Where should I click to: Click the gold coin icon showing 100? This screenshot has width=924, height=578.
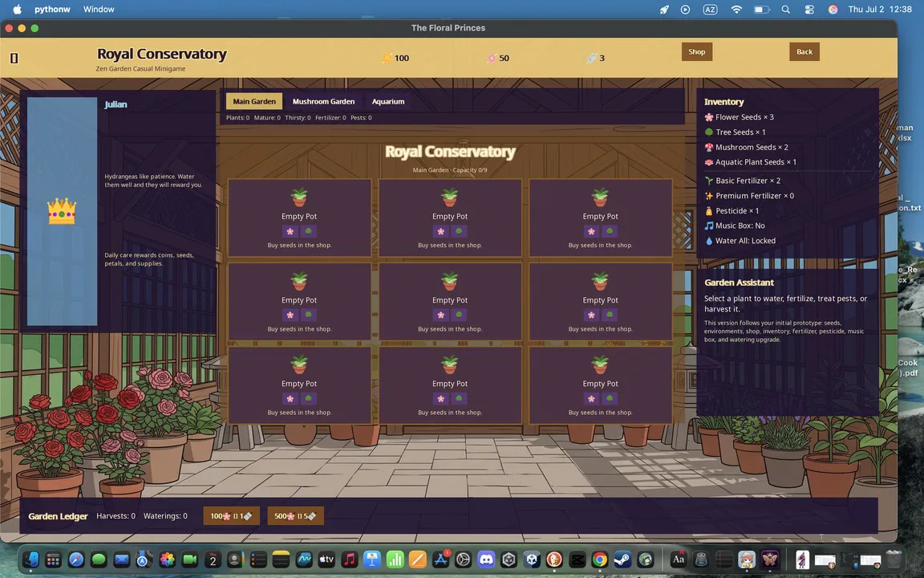coord(387,58)
